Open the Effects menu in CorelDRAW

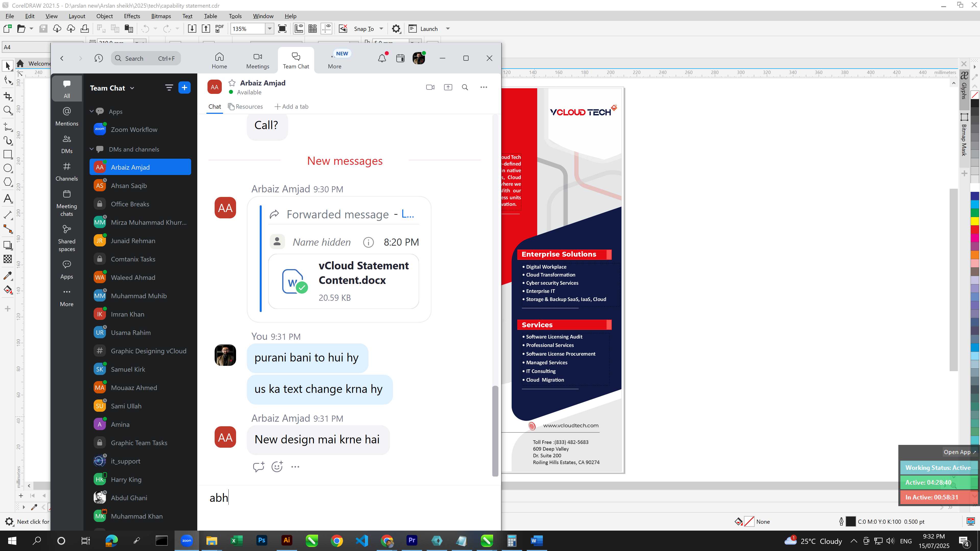tap(132, 16)
